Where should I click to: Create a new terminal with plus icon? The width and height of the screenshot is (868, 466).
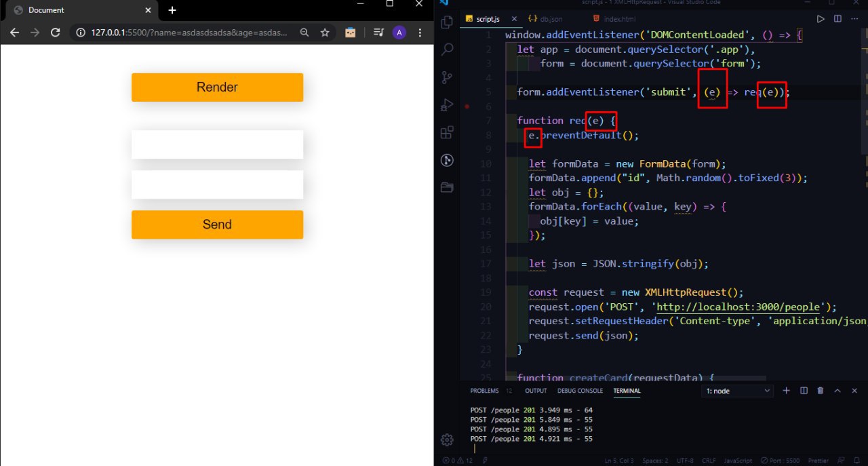tap(787, 391)
